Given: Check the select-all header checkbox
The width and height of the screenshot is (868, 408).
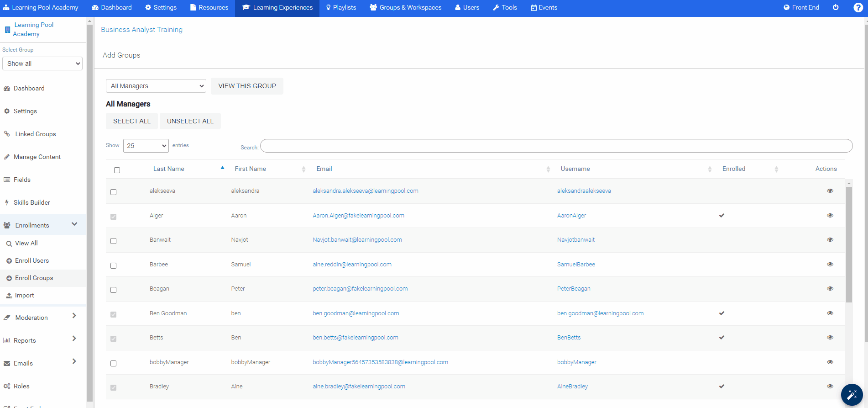Looking at the screenshot, I should (x=117, y=170).
